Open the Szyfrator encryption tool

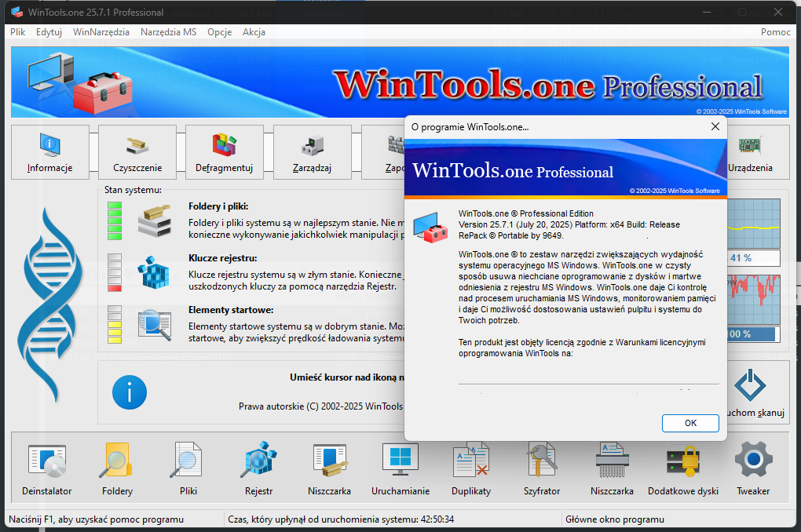[x=542, y=468]
